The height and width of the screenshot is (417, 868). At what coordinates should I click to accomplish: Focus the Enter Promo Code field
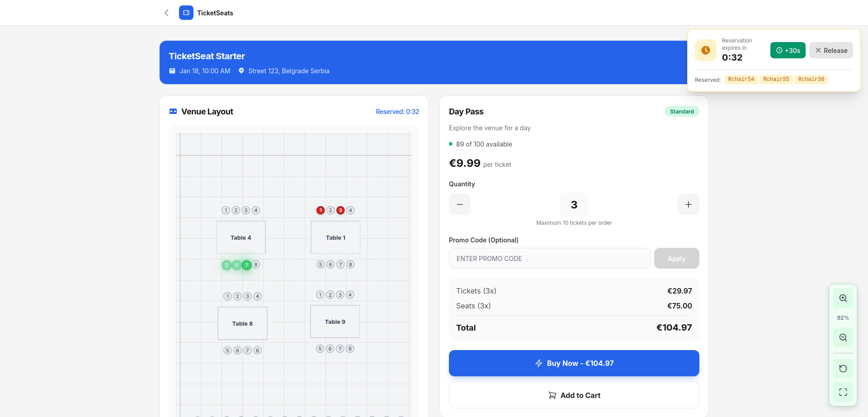550,258
